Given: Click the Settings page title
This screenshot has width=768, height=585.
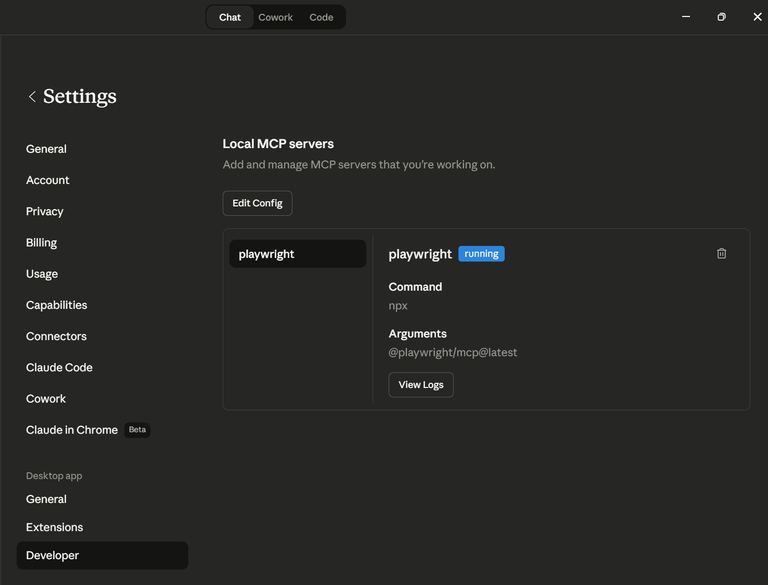Looking at the screenshot, I should point(79,97).
